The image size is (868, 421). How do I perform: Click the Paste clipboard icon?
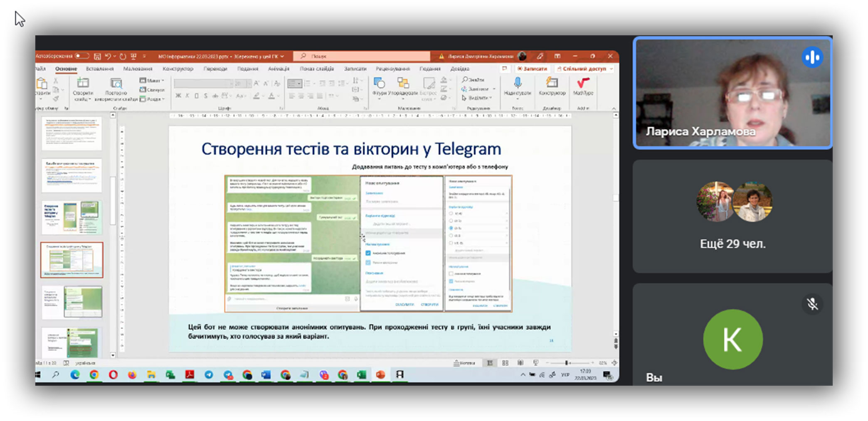pyautogui.click(x=42, y=84)
